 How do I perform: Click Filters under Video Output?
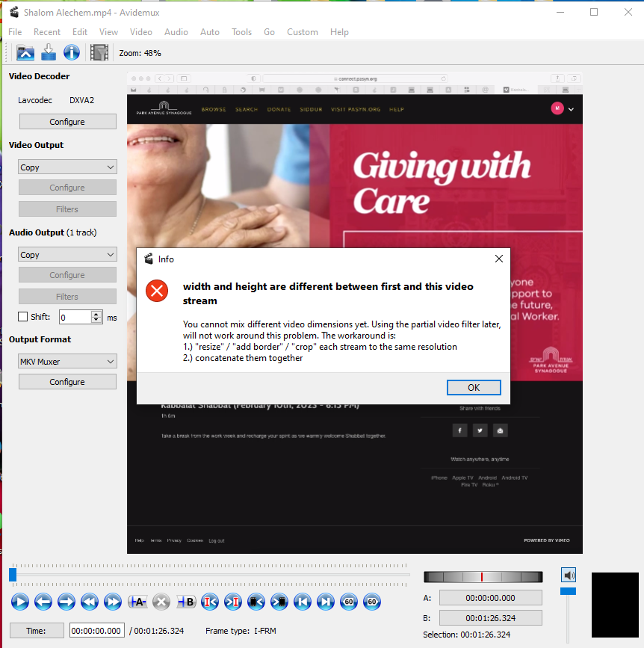[67, 209]
